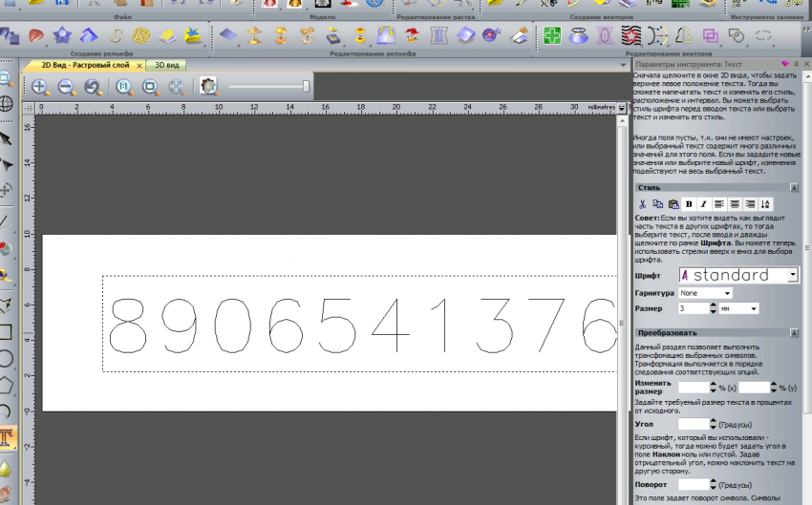The width and height of the screenshot is (812, 505).
Task: Click the relief preview icon beside the slider
Action: point(208,86)
